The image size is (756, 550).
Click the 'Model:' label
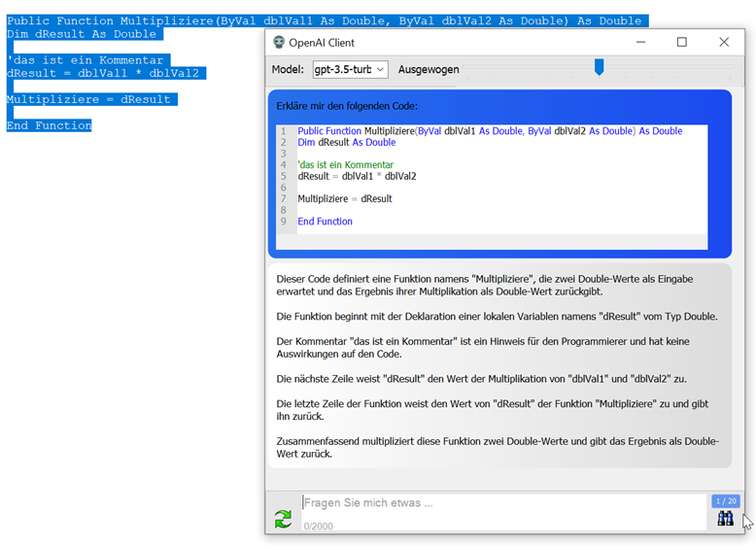[x=288, y=69]
